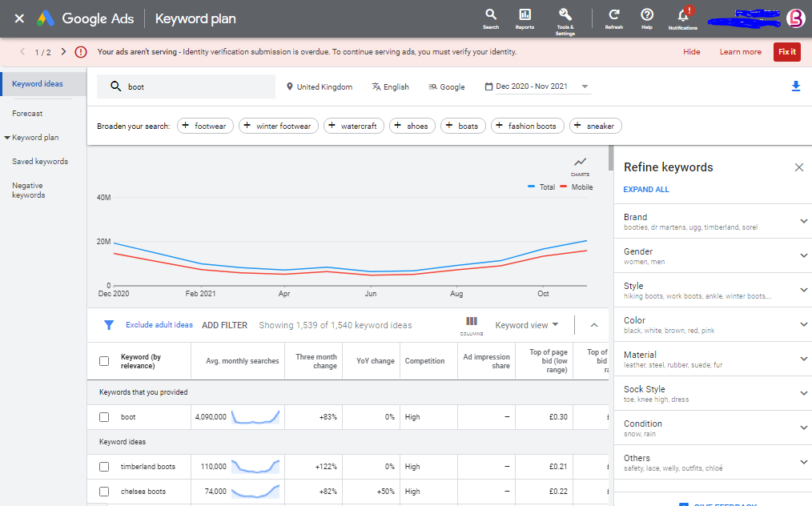
Task: Add fashion boots suggestion chip
Action: tap(527, 126)
